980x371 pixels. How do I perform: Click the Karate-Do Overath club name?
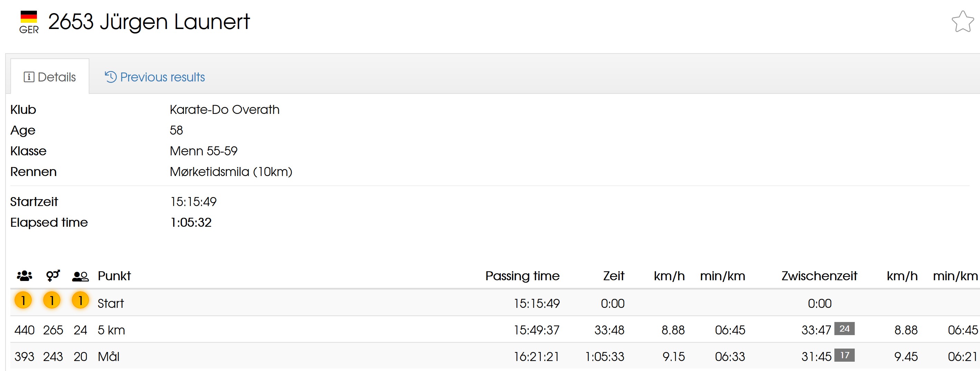pos(224,110)
